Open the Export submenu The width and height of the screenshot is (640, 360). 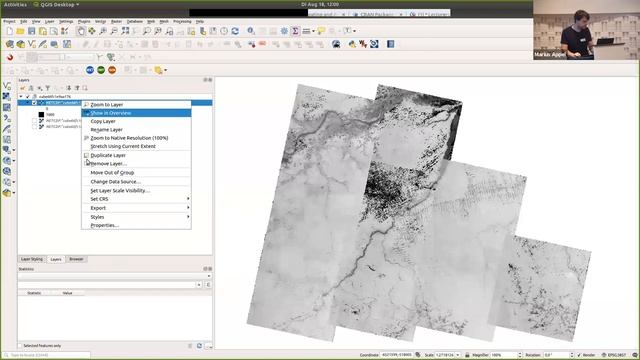tap(136, 208)
